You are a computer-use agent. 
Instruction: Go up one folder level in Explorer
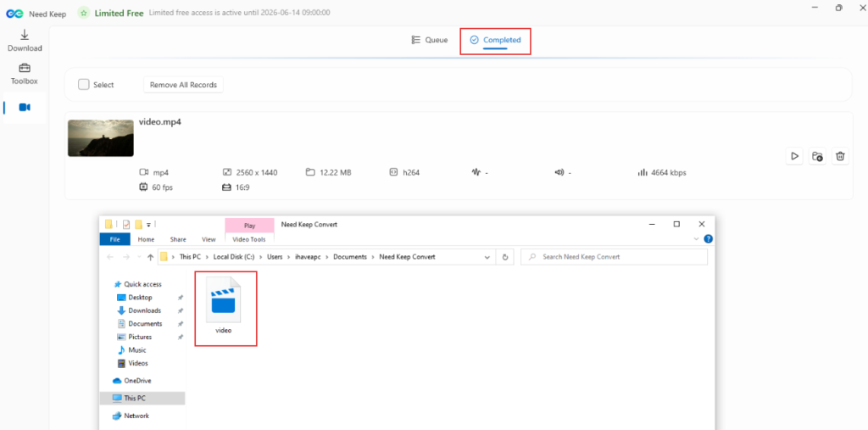click(150, 257)
